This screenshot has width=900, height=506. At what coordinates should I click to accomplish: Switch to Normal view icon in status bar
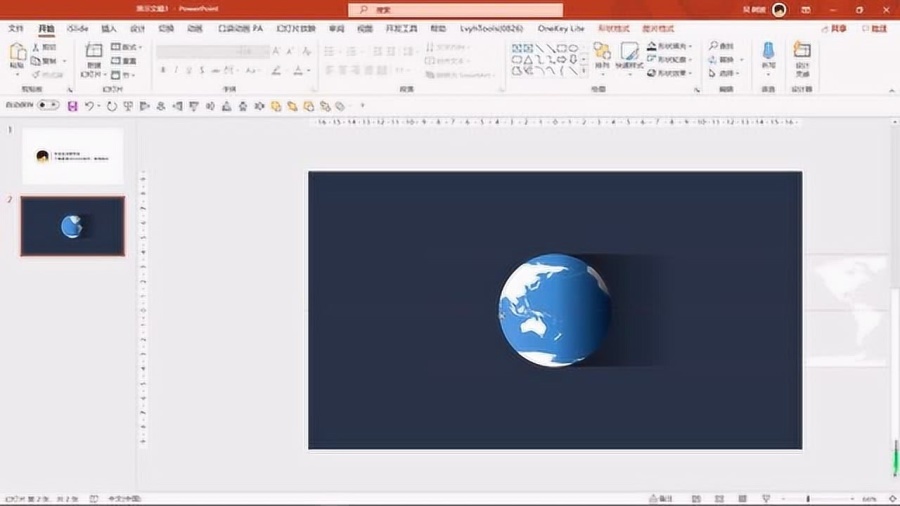(696, 499)
